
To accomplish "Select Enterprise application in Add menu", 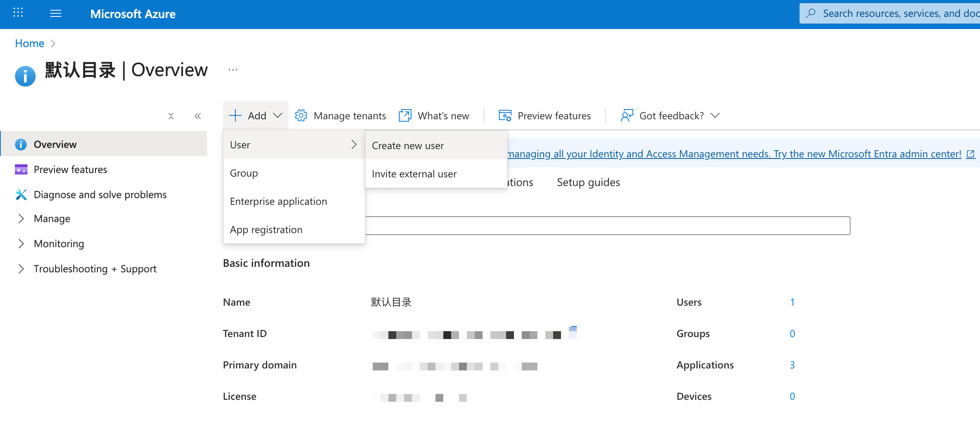I will [x=278, y=201].
